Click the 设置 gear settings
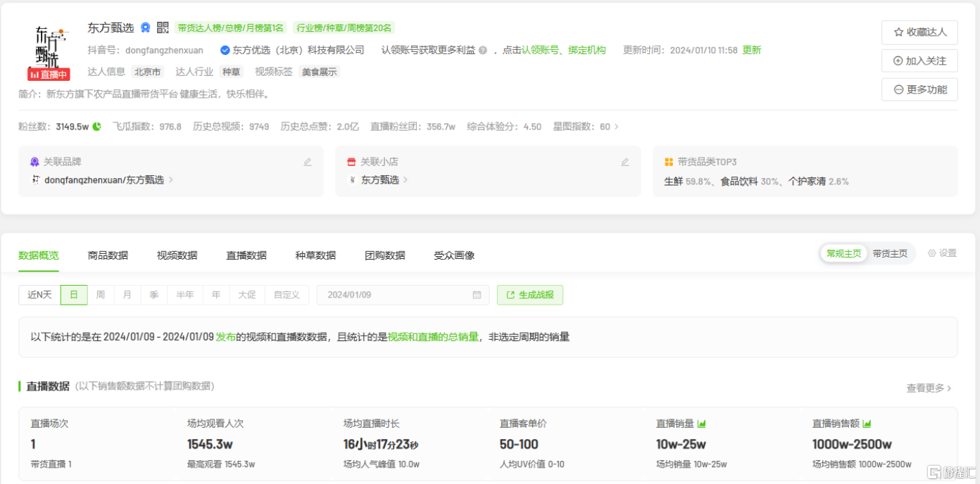 tap(942, 253)
